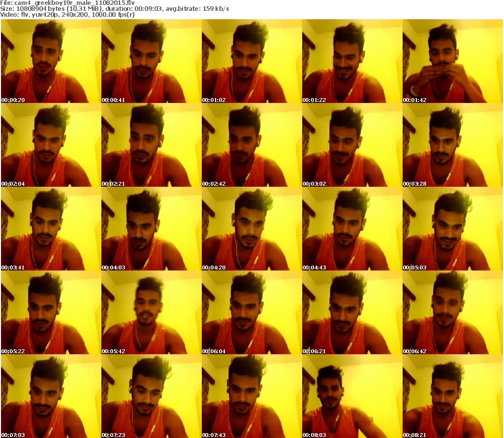The height and width of the screenshot is (438, 504).
Task: Select the thumbnail frame stamped 00:04:43
Action: (352, 229)
